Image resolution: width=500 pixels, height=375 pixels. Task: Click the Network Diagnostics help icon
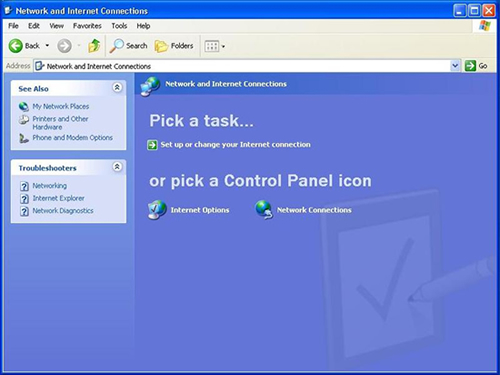point(24,211)
